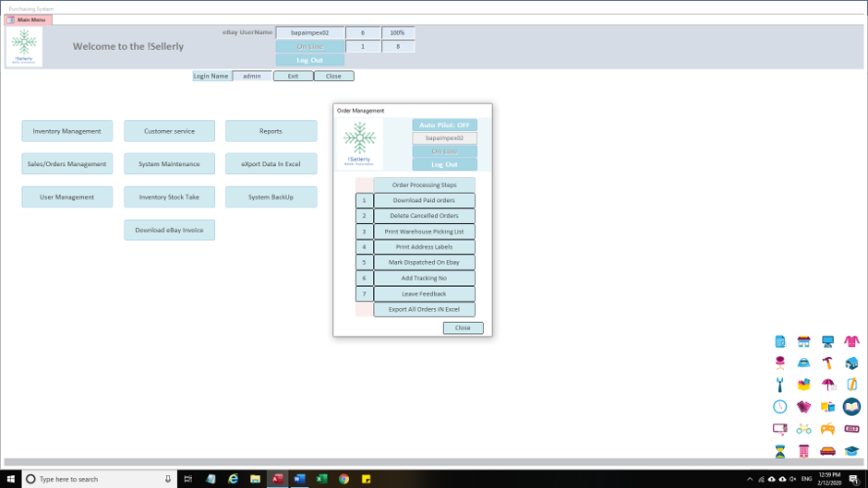Viewport: 868px width, 488px height.
Task: Click the graduation cap desktop icon
Action: 851,451
